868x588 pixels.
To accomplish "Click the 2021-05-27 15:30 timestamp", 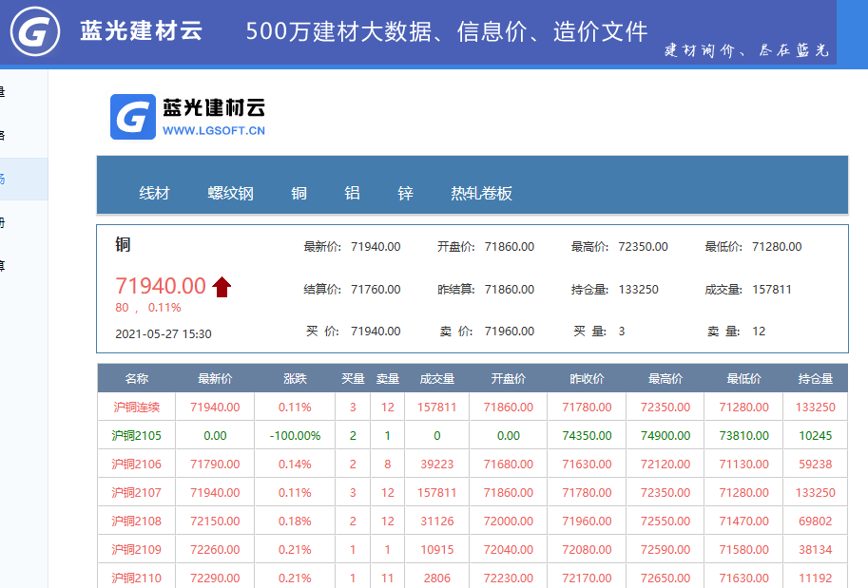I will (164, 334).
